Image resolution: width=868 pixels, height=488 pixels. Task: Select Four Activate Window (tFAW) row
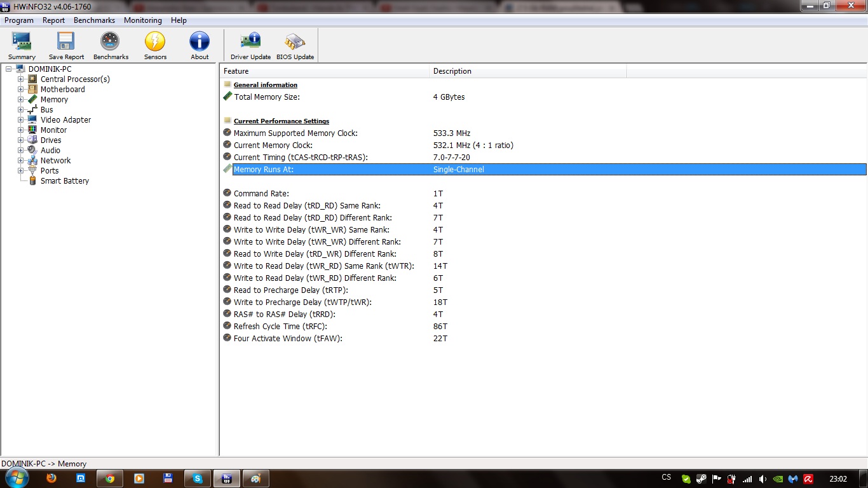pyautogui.click(x=544, y=339)
